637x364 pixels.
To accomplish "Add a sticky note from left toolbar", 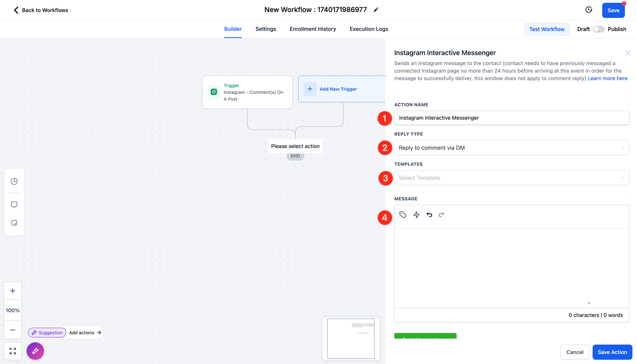I will click(x=14, y=223).
